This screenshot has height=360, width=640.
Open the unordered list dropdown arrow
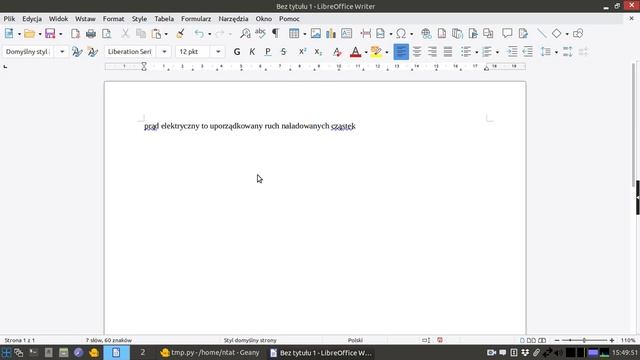[x=476, y=52]
